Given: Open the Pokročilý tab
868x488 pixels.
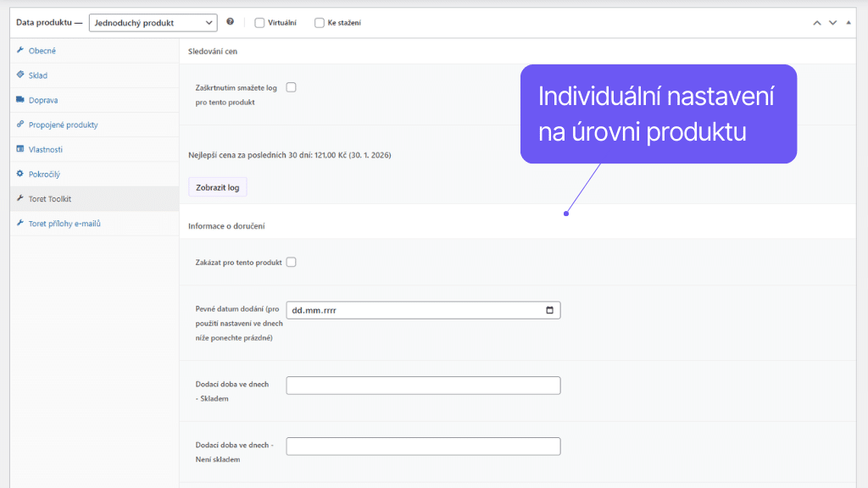Looking at the screenshot, I should (x=95, y=174).
